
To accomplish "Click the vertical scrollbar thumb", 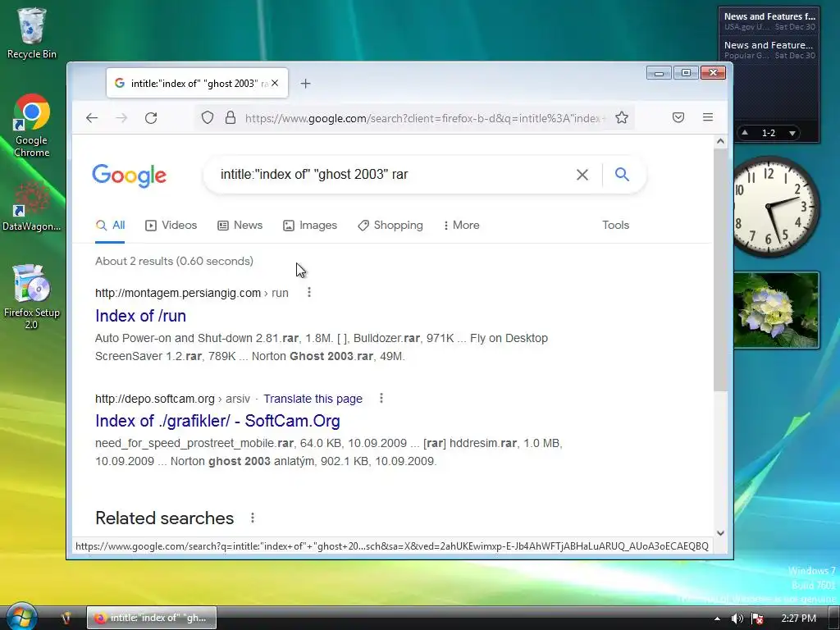I will pyautogui.click(x=720, y=269).
